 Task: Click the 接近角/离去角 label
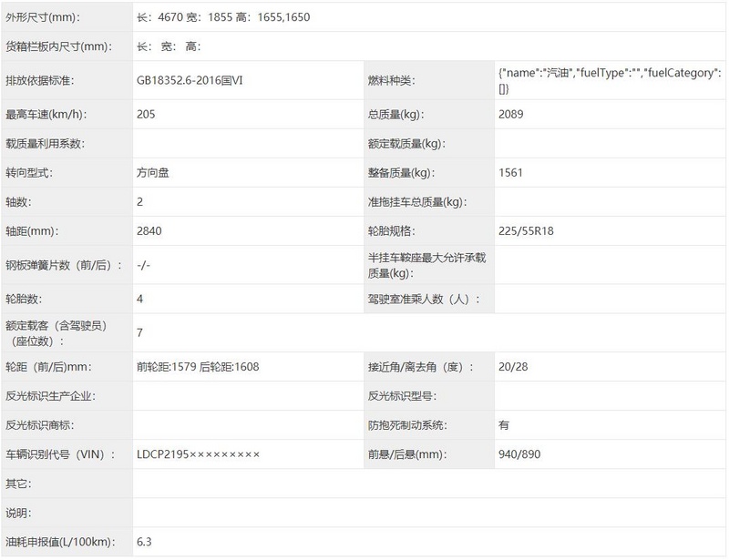tap(421, 367)
